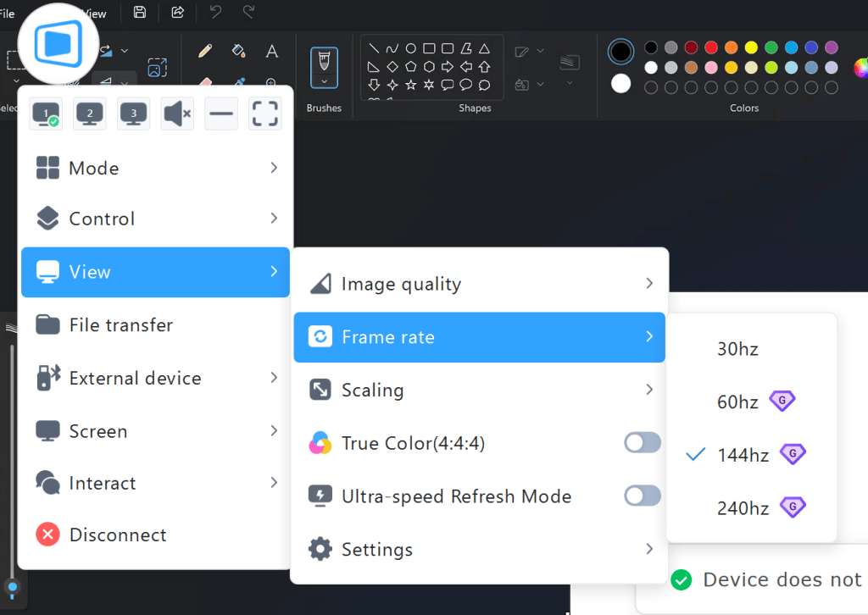Switch to monitor 2 display icon

(90, 114)
